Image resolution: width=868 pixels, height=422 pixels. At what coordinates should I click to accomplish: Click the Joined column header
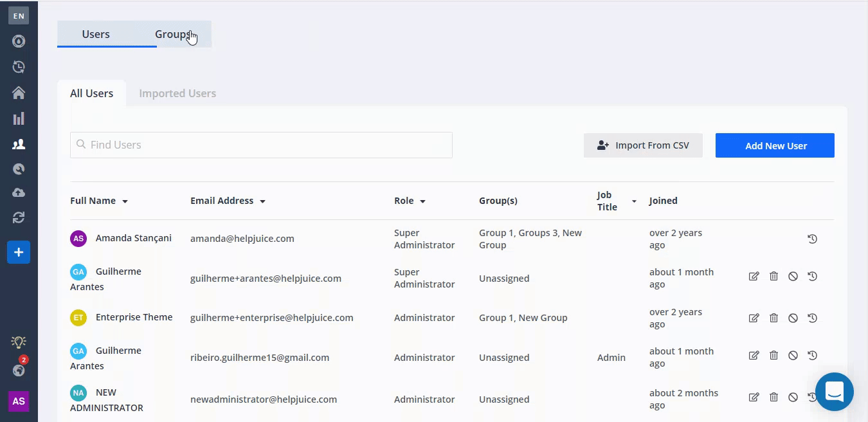click(664, 201)
